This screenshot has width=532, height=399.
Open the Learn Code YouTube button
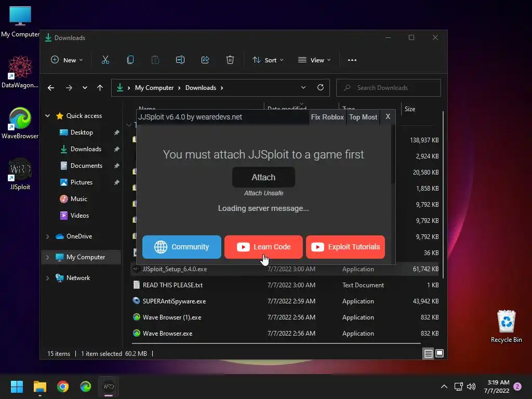point(263,247)
